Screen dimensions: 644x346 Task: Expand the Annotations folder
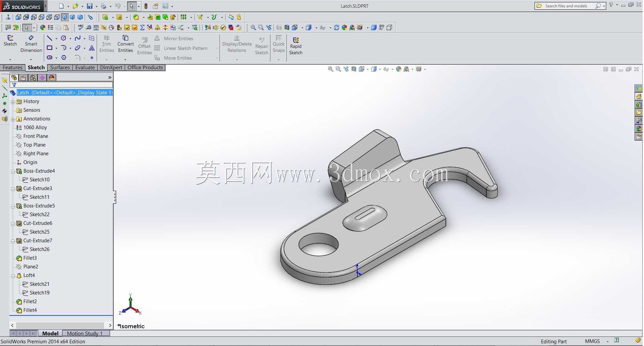coord(13,119)
